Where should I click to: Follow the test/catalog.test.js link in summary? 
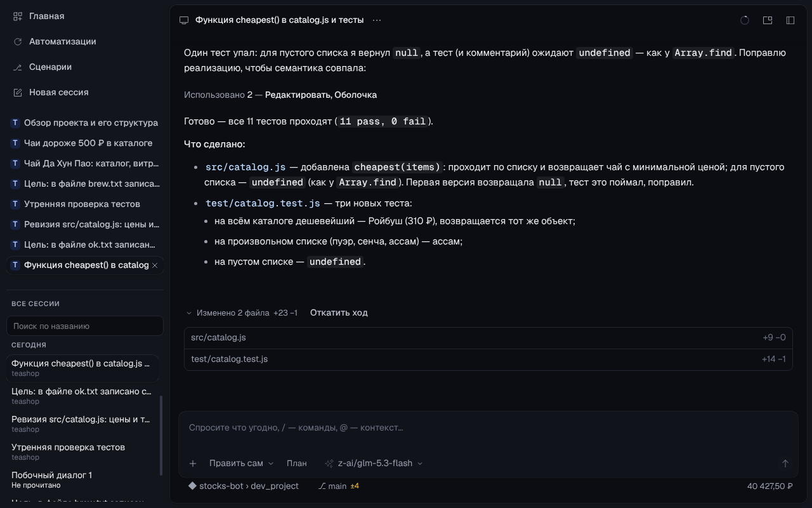tap(263, 203)
